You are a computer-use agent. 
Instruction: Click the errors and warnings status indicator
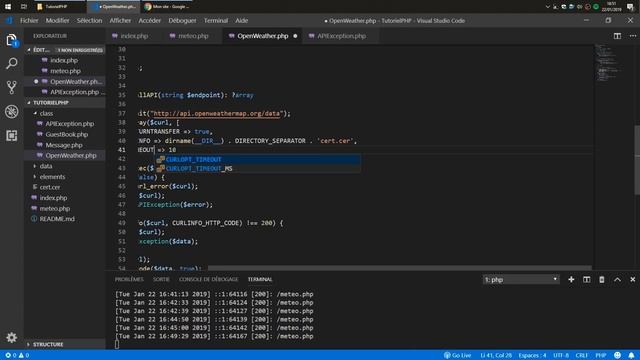17,355
